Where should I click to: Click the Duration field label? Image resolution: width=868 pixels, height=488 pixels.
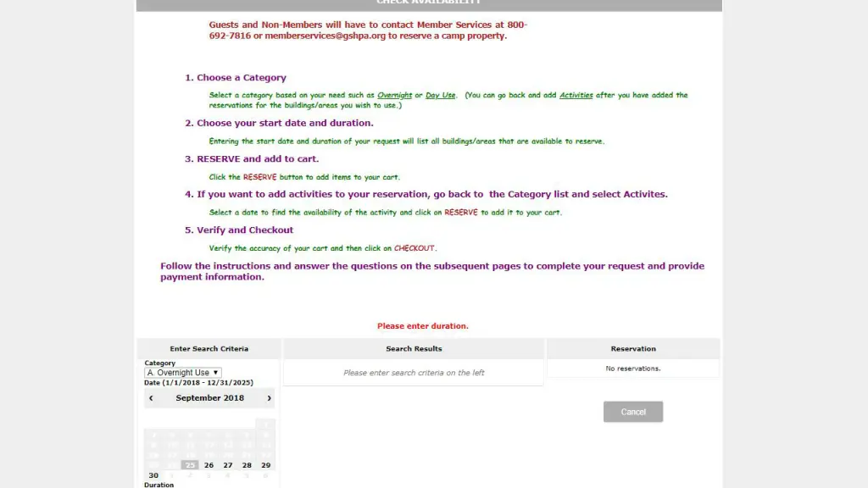pyautogui.click(x=159, y=485)
